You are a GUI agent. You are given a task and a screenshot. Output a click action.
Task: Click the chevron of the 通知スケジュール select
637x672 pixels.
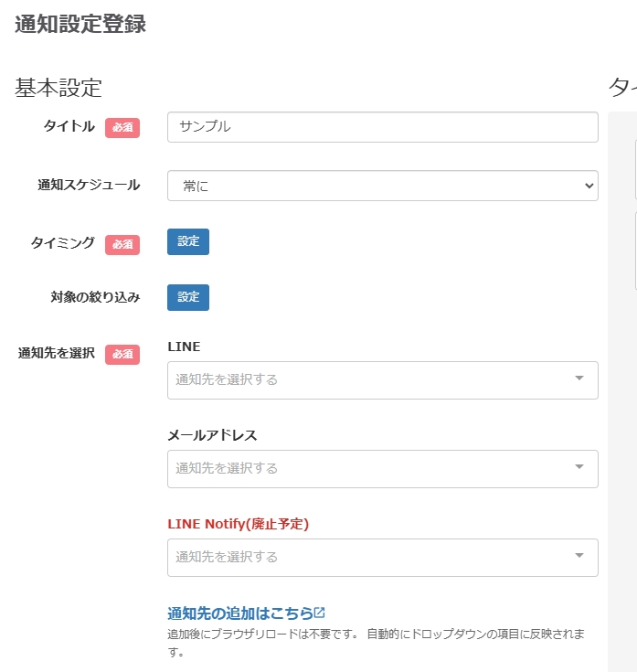click(x=588, y=186)
